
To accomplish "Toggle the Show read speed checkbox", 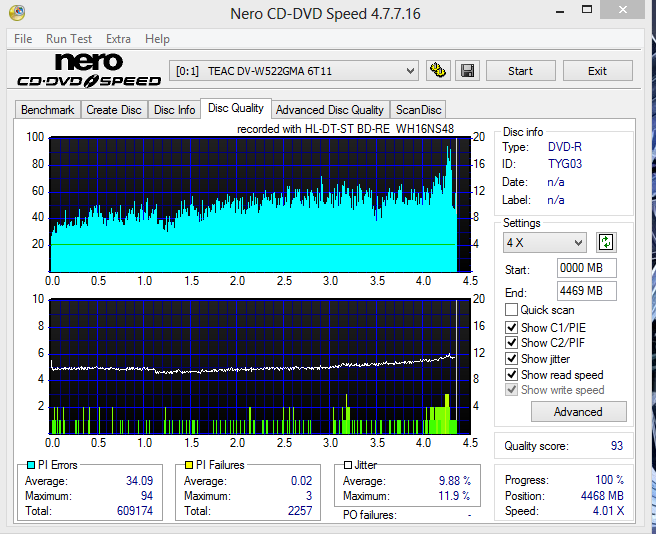I will [511, 375].
